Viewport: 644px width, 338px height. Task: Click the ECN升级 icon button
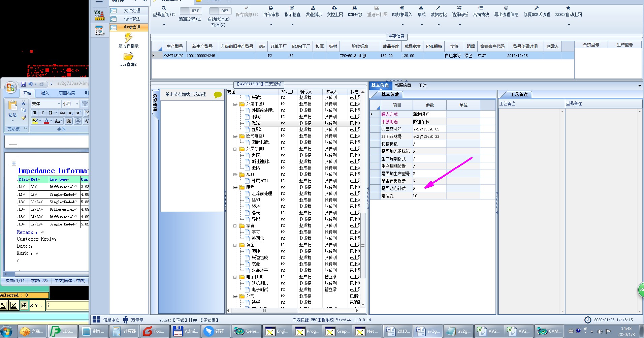355,8
